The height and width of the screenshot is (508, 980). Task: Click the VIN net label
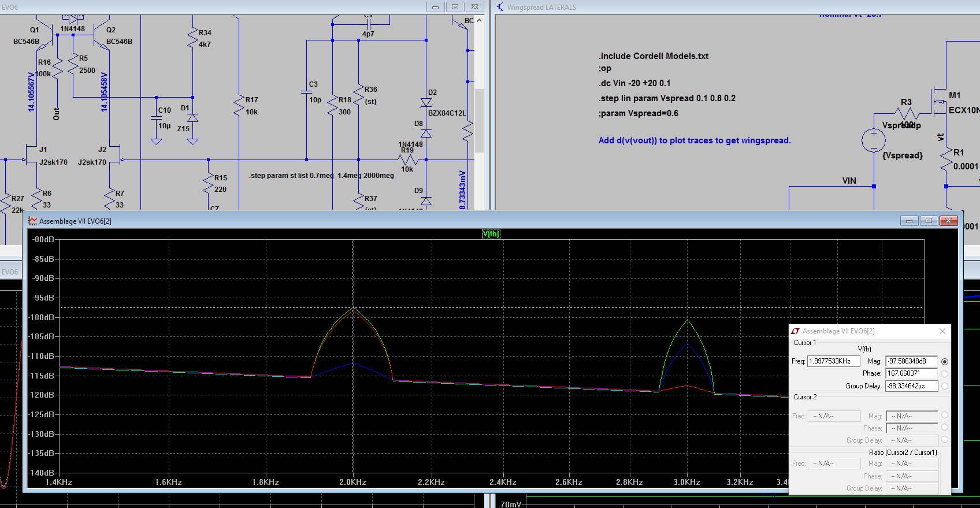tap(849, 181)
